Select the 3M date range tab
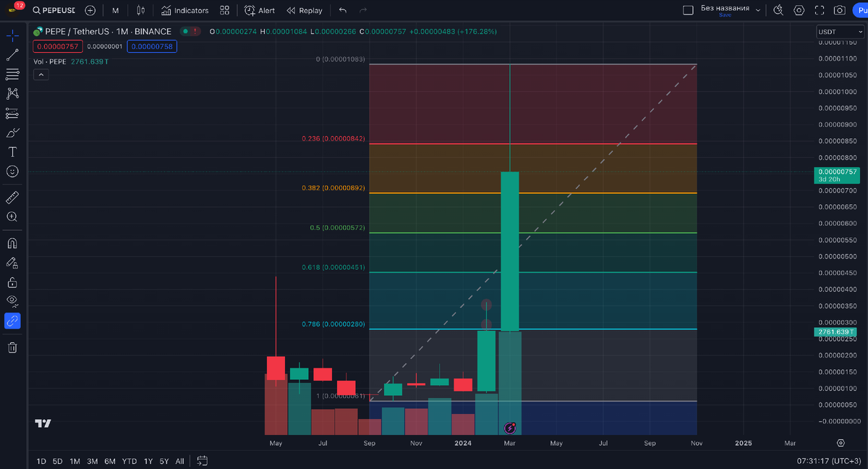Image resolution: width=868 pixels, height=469 pixels. 93,461
